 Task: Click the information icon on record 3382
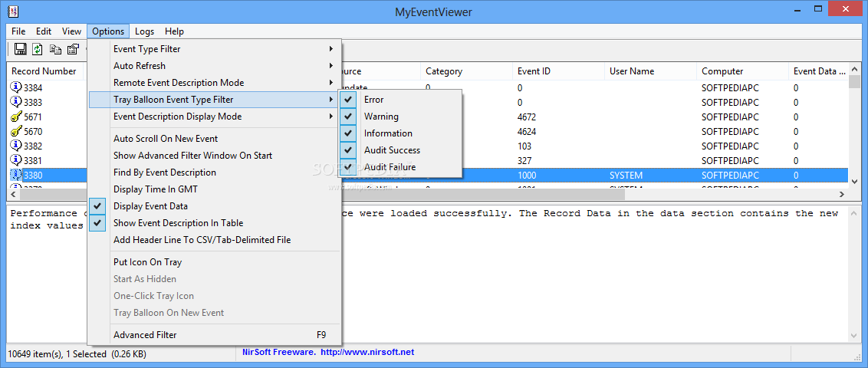point(16,146)
